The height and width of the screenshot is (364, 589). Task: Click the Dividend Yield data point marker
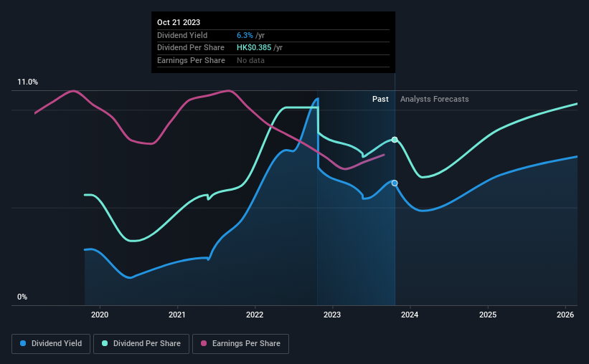(x=395, y=183)
